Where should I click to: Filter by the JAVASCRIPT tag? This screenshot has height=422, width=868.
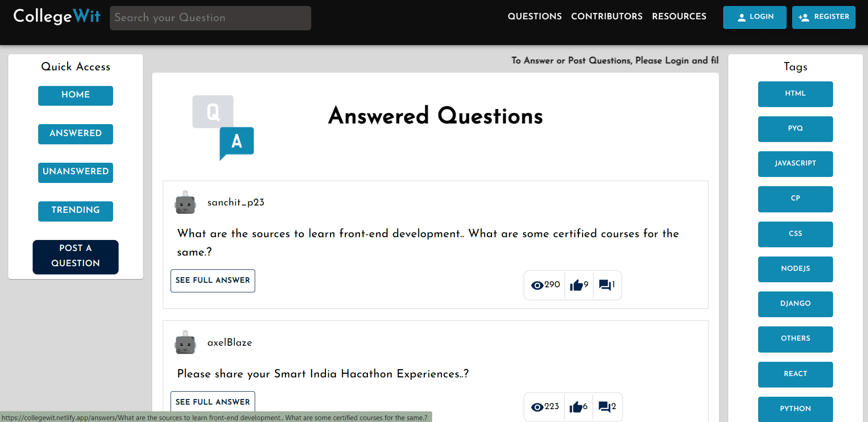tap(795, 164)
